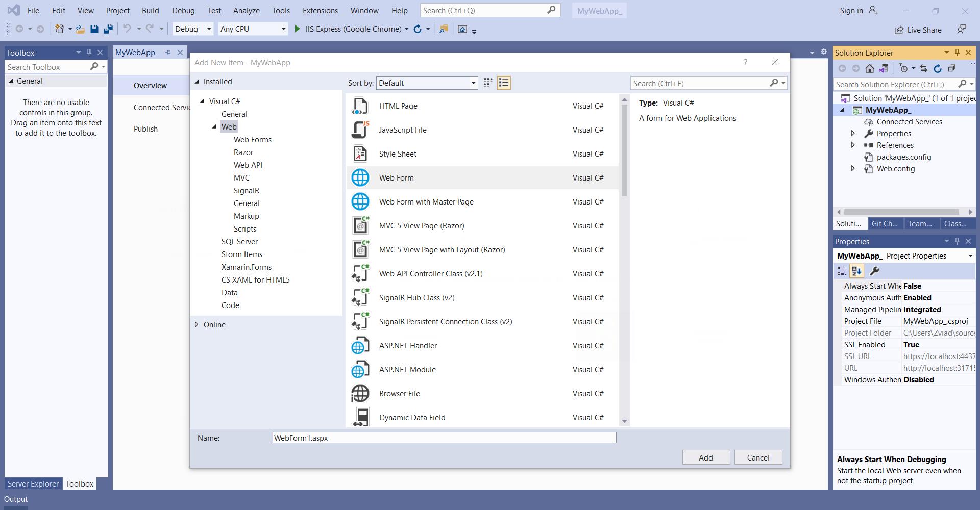Switch to medium icons list view

coord(504,83)
